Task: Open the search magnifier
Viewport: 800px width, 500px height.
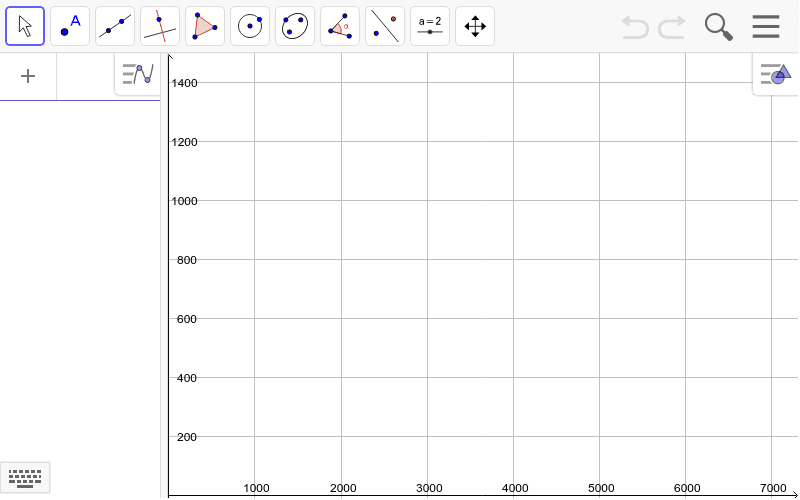Action: [x=719, y=27]
